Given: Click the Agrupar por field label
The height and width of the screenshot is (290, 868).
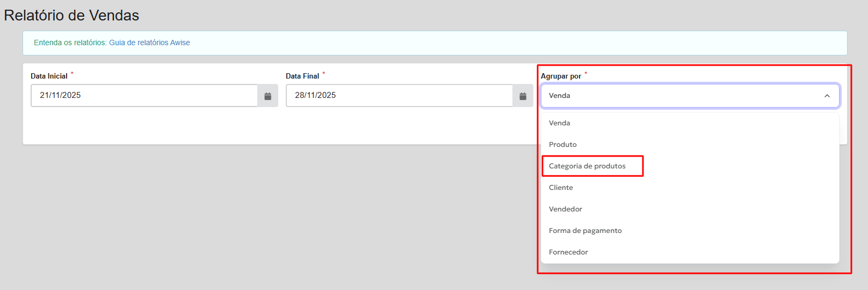Looking at the screenshot, I should (x=561, y=76).
